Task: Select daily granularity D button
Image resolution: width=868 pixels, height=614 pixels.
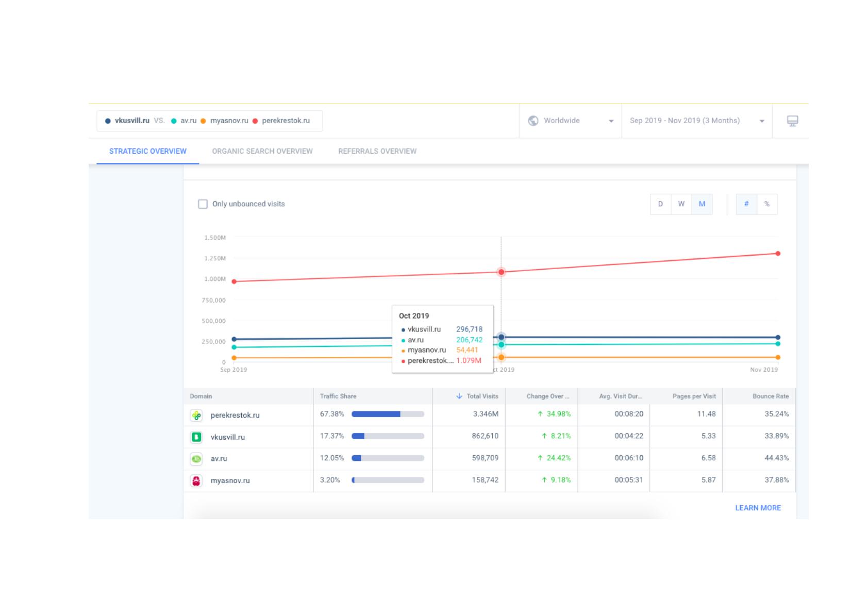Action: tap(660, 204)
